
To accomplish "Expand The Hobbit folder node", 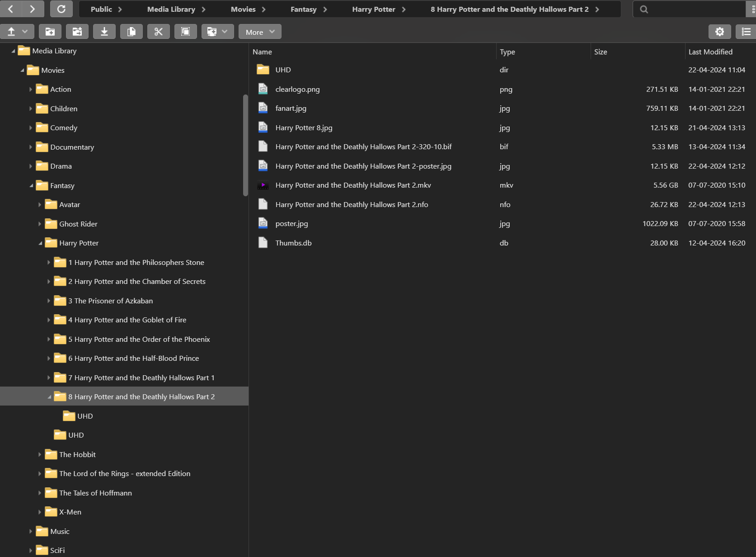I will [40, 454].
